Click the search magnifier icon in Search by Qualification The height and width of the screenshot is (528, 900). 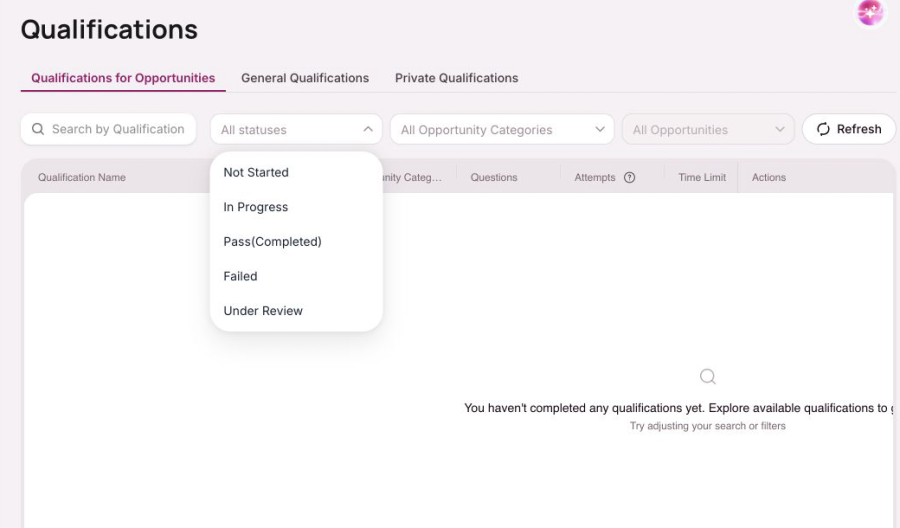[38, 129]
